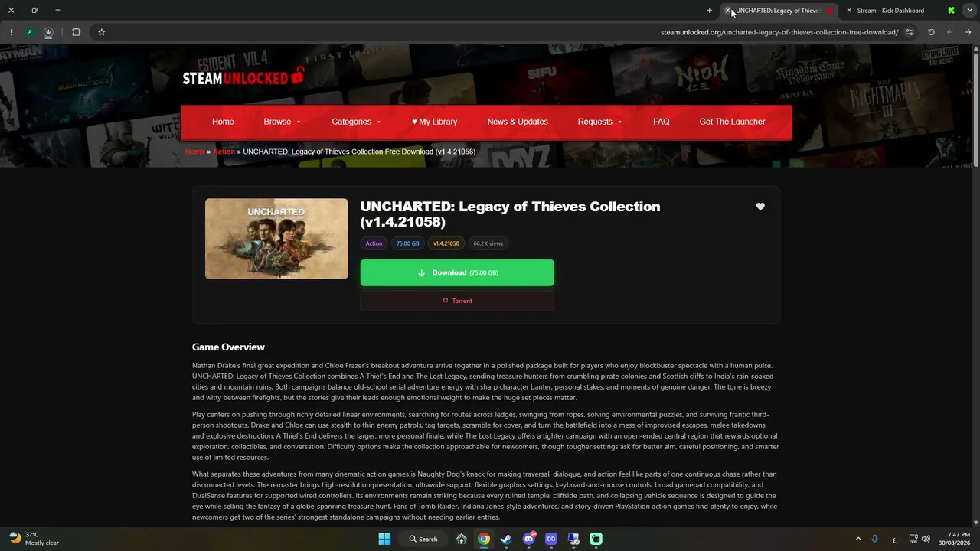
Task: Open News & Updates page
Action: 518,122
